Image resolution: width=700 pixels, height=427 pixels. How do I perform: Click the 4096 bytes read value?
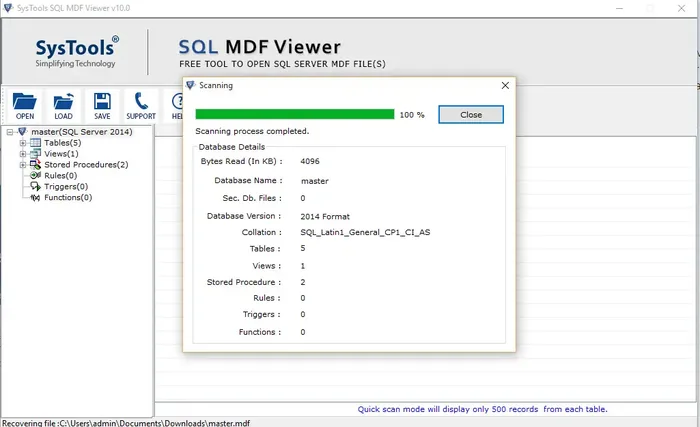click(x=310, y=161)
